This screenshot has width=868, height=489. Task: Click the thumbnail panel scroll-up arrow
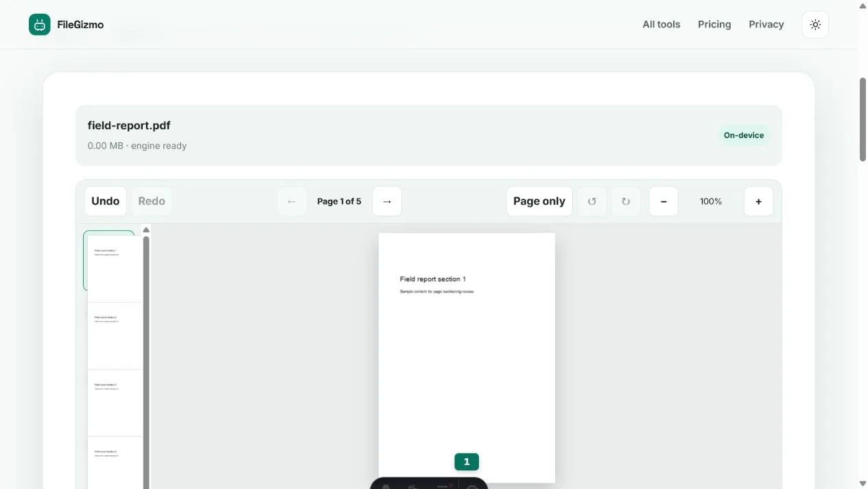coord(146,230)
